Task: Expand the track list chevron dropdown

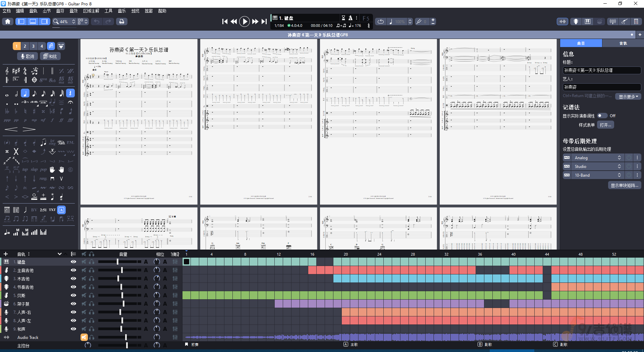Action: coord(59,254)
